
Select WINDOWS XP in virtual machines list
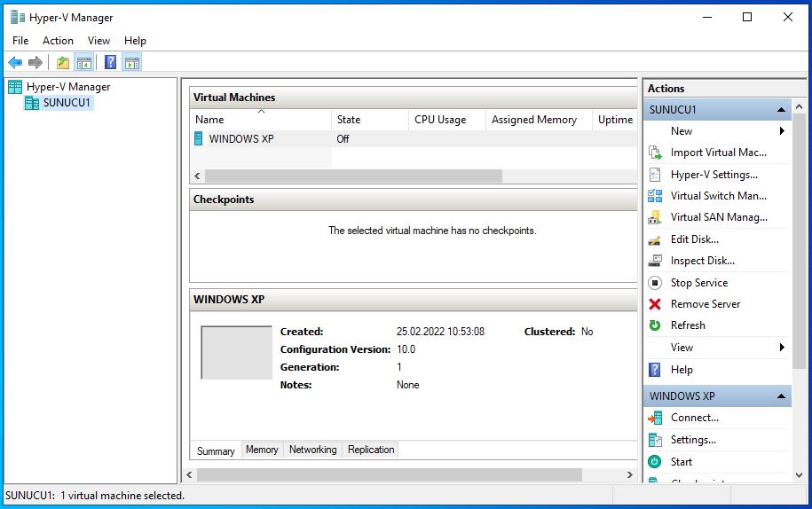[241, 138]
